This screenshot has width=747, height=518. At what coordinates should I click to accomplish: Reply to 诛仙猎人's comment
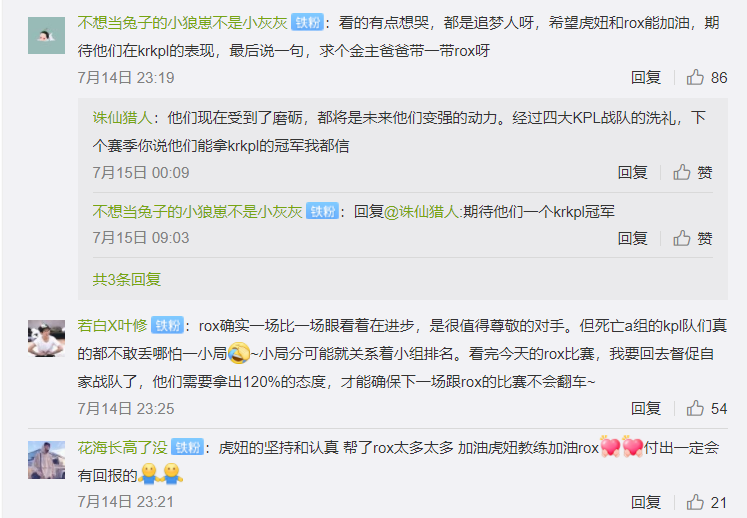coord(632,172)
